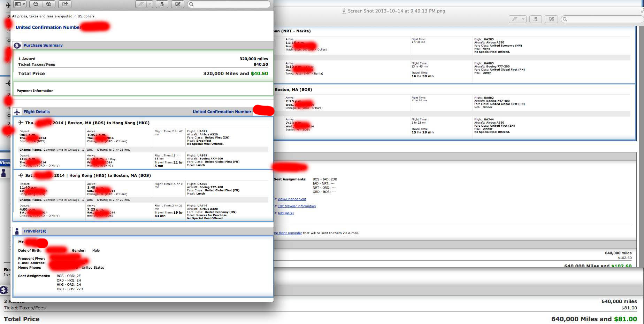Click the Purchase Summary heading
This screenshot has height=324, width=644.
[x=43, y=45]
